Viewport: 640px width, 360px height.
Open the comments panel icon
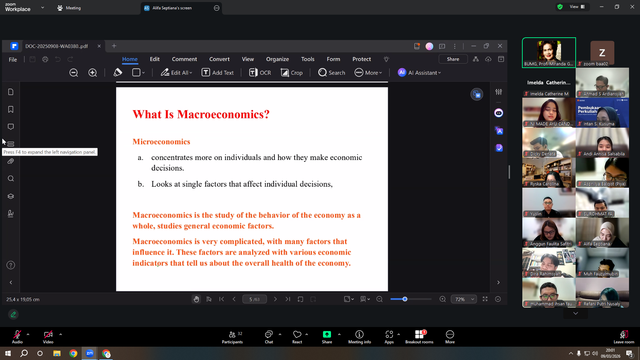11,127
